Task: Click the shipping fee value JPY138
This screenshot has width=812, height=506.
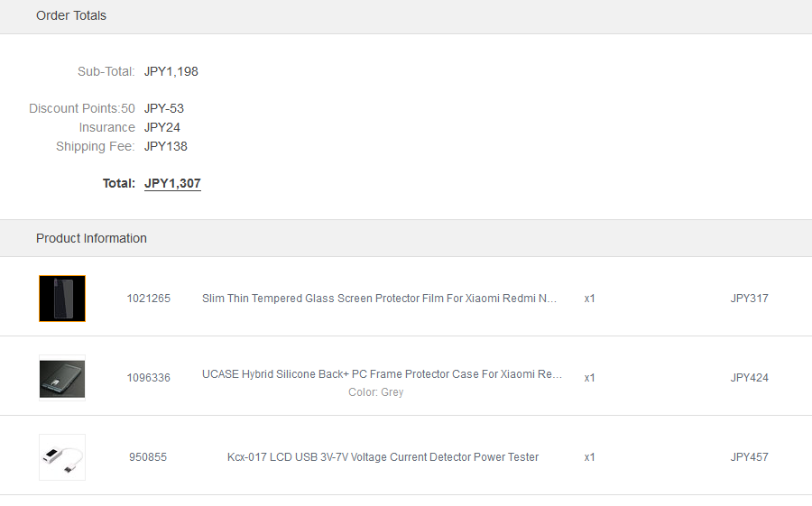Action: (x=166, y=147)
